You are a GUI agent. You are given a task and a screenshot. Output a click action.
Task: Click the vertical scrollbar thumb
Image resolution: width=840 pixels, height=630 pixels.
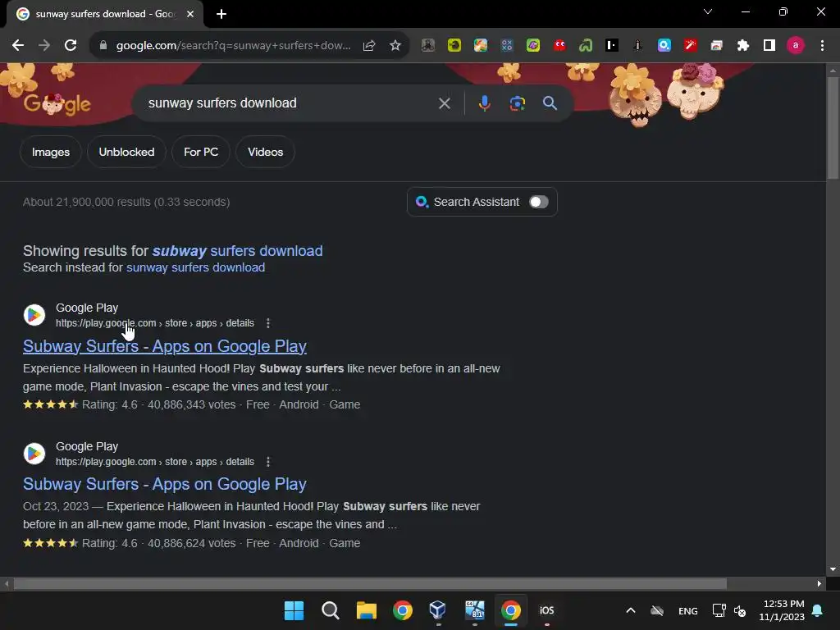point(833,127)
